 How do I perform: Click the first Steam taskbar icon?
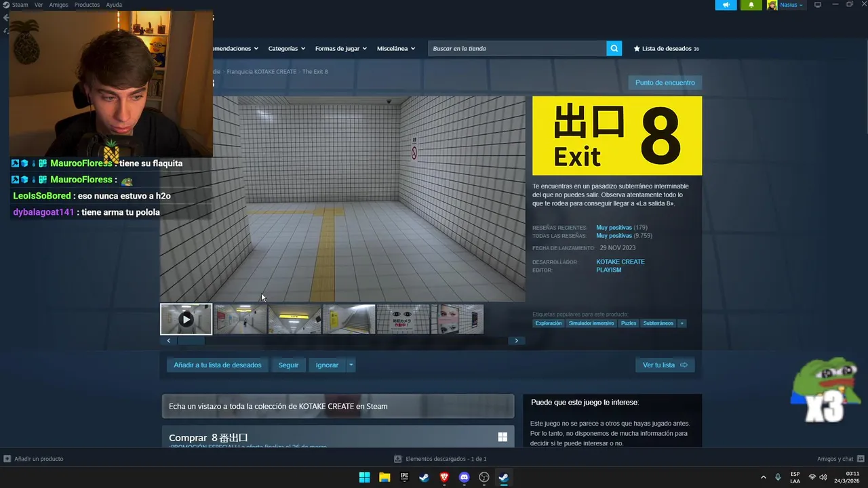click(424, 477)
